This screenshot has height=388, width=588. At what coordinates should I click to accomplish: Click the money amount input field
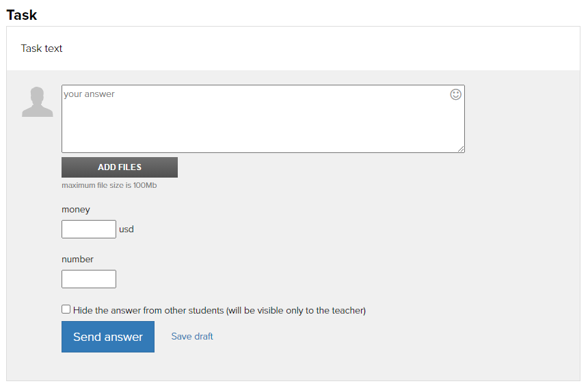click(x=89, y=230)
